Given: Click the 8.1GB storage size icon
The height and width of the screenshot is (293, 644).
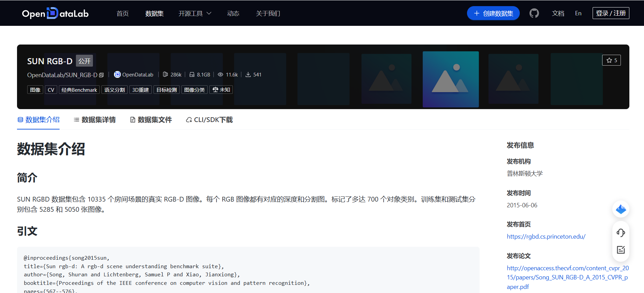Looking at the screenshot, I should 192,74.
